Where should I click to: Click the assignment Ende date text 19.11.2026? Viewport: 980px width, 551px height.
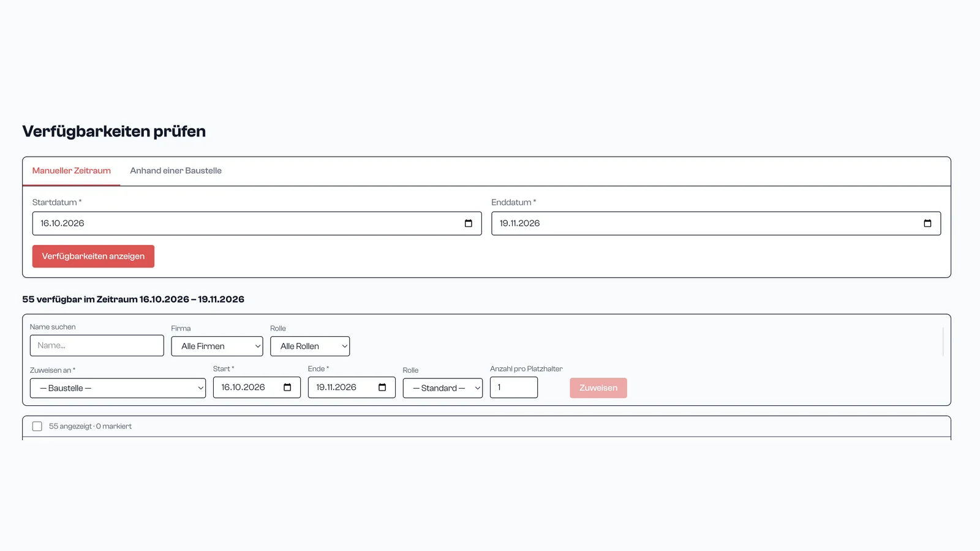[336, 388]
